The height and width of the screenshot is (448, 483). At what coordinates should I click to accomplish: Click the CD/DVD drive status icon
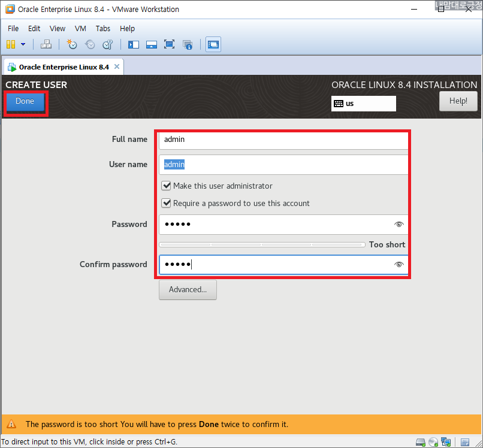[433, 443]
